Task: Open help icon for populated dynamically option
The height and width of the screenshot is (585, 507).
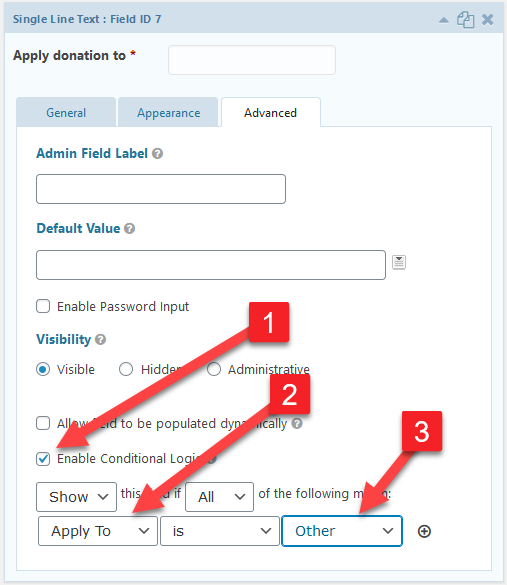Action: pos(297,423)
